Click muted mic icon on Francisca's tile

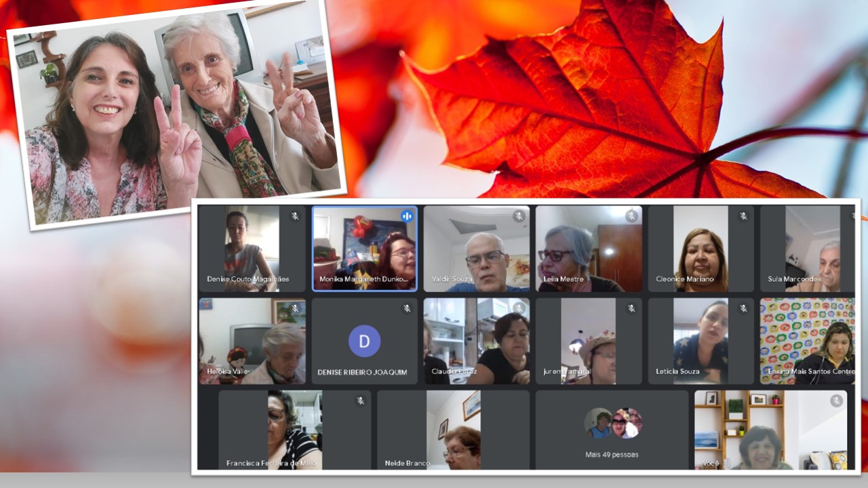tap(360, 401)
